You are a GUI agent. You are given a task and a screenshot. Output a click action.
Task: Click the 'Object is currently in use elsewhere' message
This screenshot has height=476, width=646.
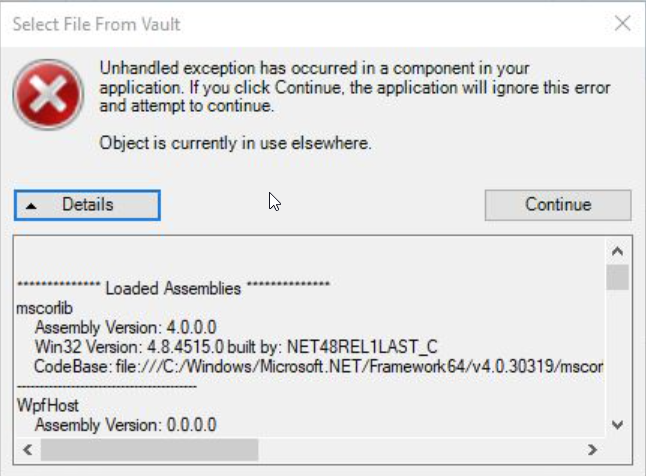coord(235,143)
